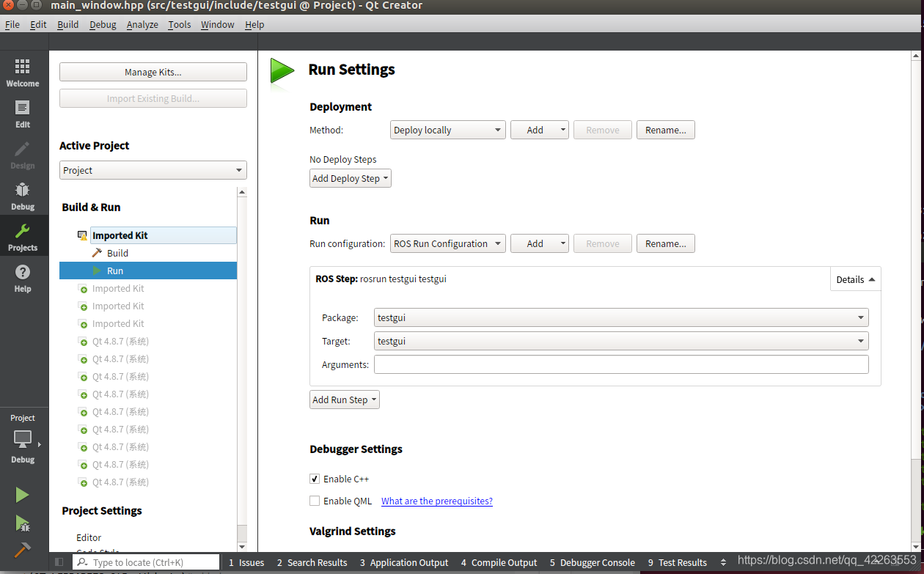
Task: Click the Deployment Rename button
Action: [x=666, y=130]
